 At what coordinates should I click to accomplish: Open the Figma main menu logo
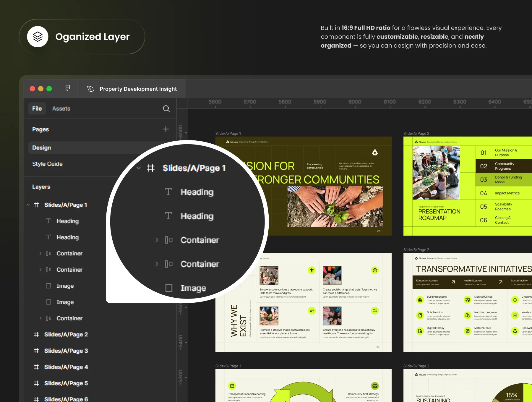[68, 88]
